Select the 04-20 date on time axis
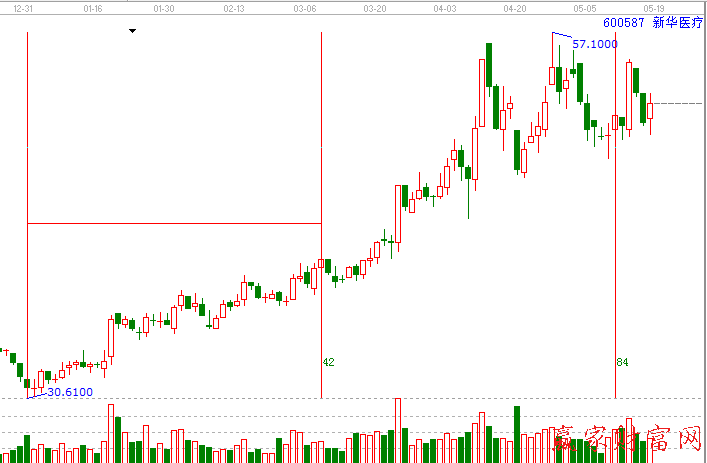 tap(515, 8)
